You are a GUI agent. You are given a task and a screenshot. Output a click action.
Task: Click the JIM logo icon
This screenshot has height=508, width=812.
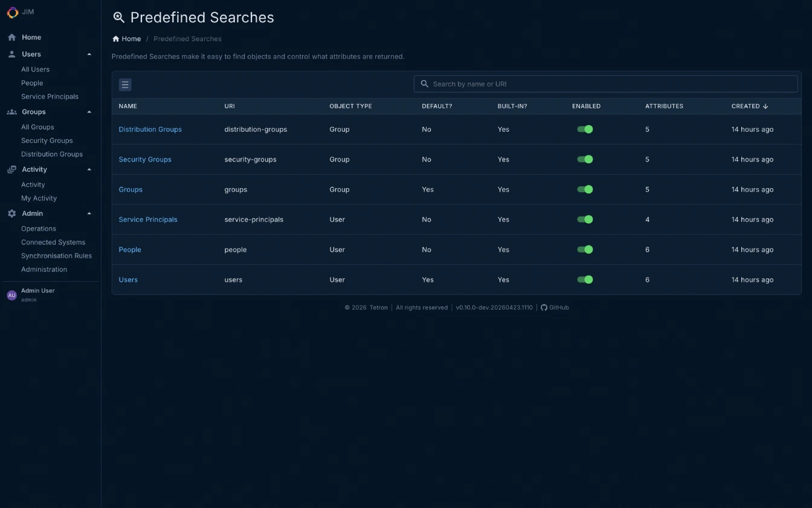coord(11,12)
